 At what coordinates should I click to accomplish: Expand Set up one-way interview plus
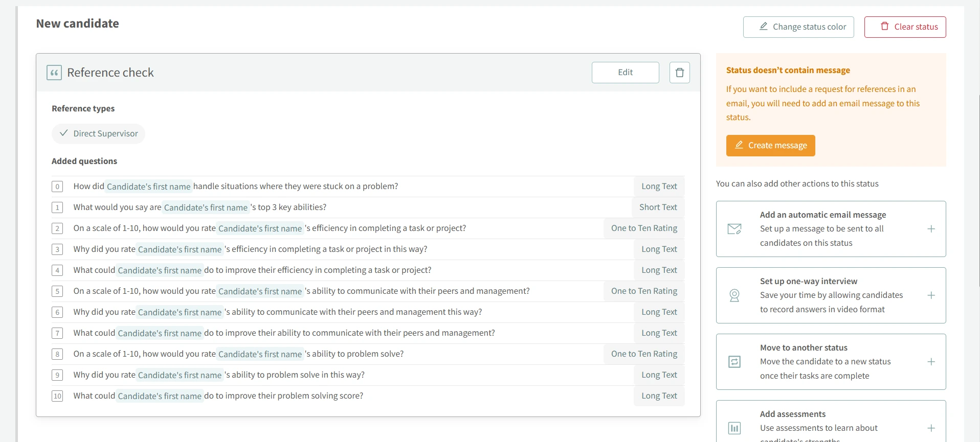click(x=931, y=295)
